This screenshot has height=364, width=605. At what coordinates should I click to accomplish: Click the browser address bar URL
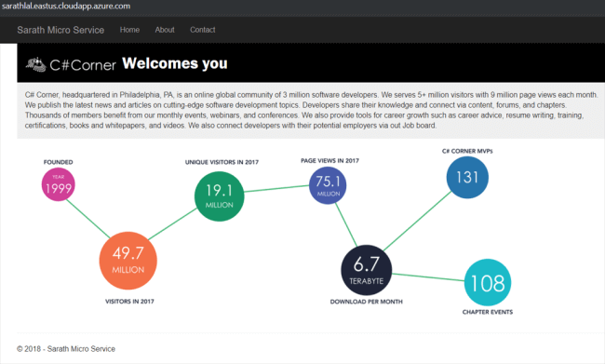click(x=66, y=6)
